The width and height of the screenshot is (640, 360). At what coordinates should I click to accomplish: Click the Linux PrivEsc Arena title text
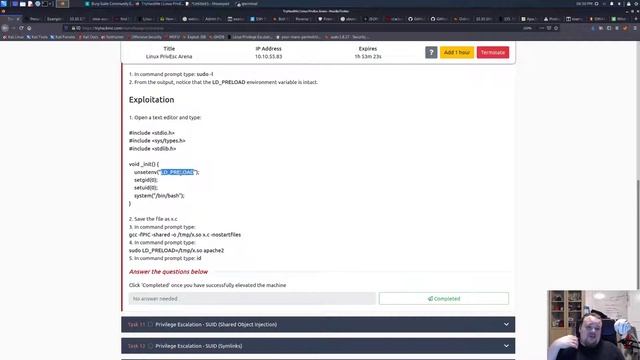(169, 56)
